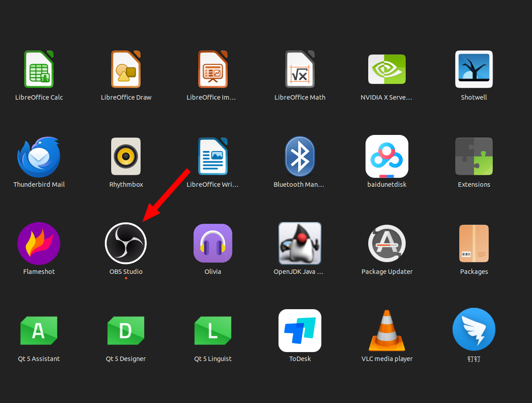532x403 pixels.
Task: Open Olivia headphones icon
Action: click(213, 243)
